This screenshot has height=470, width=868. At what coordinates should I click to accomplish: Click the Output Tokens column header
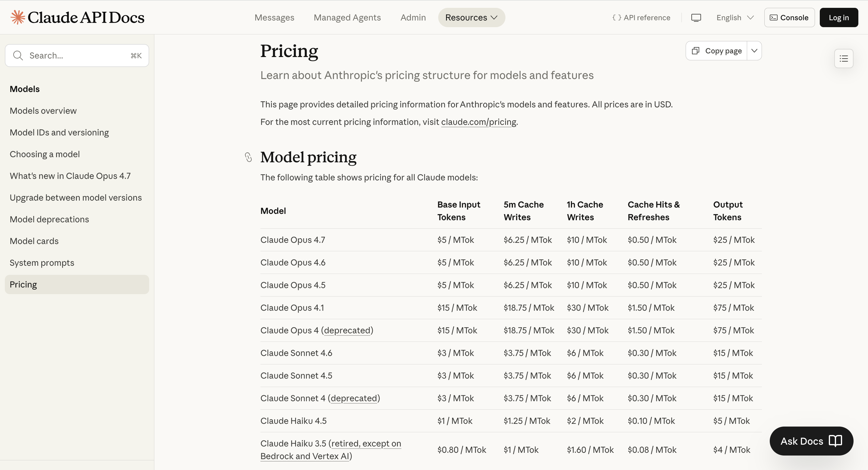click(728, 211)
